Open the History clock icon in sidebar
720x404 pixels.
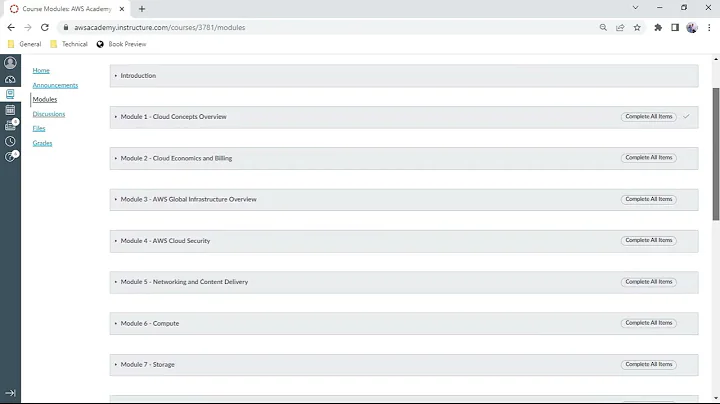click(x=10, y=141)
